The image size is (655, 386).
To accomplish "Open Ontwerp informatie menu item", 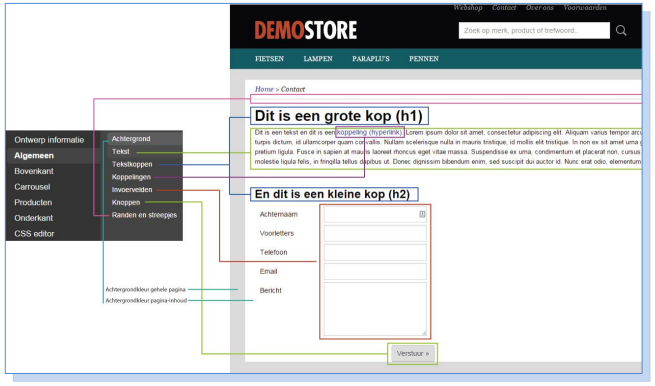I will tap(49, 140).
